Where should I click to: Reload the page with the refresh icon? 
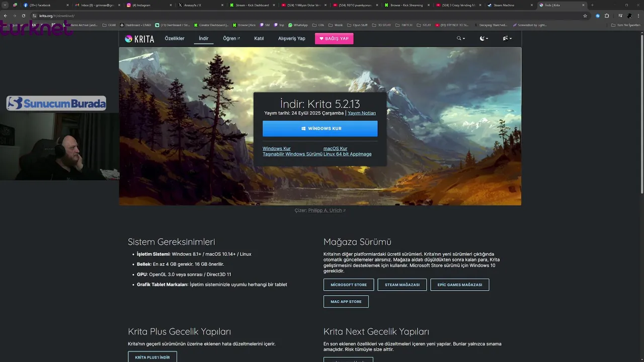click(23, 16)
